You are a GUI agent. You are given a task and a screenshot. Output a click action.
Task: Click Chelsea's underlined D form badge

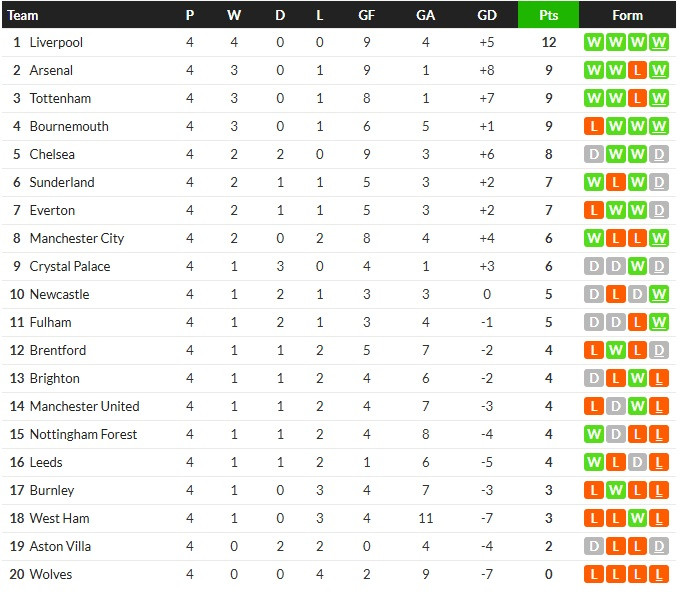point(659,154)
